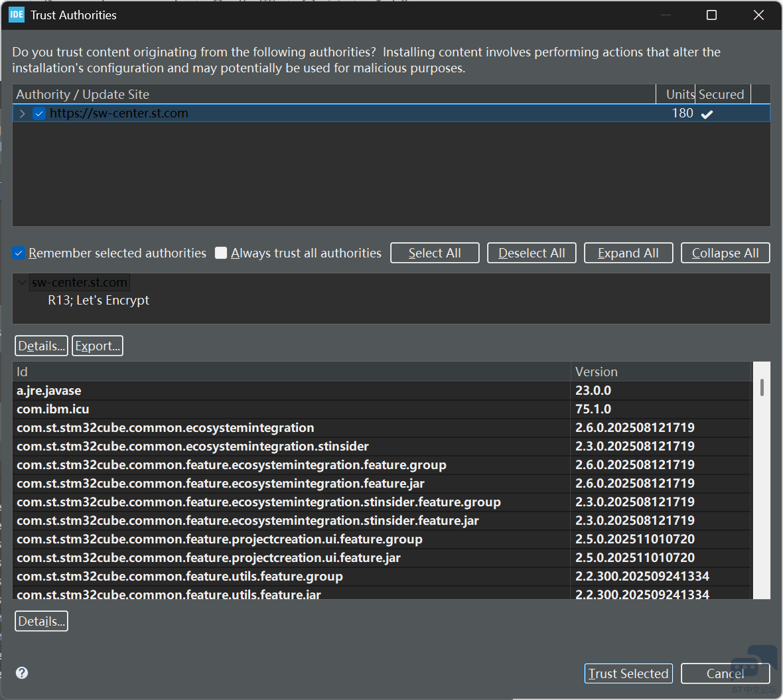Select the R13; Let's Encrypt certificate entry
Viewport: 783px width, 700px height.
coord(98,301)
